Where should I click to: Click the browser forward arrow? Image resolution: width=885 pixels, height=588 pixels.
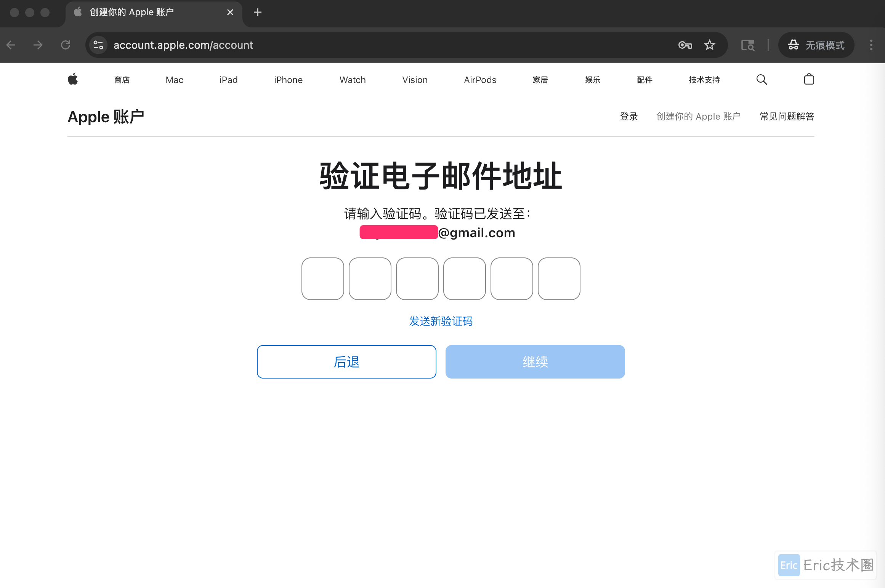pos(38,45)
